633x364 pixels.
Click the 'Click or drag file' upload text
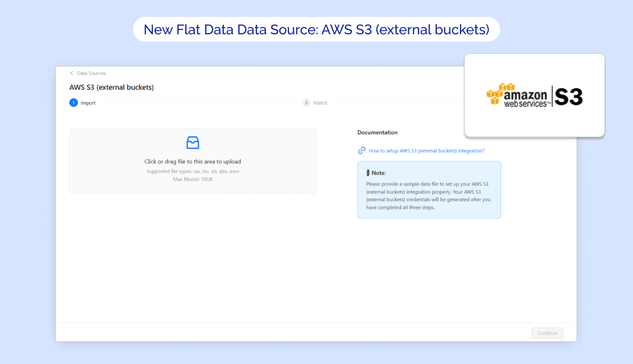click(x=193, y=161)
